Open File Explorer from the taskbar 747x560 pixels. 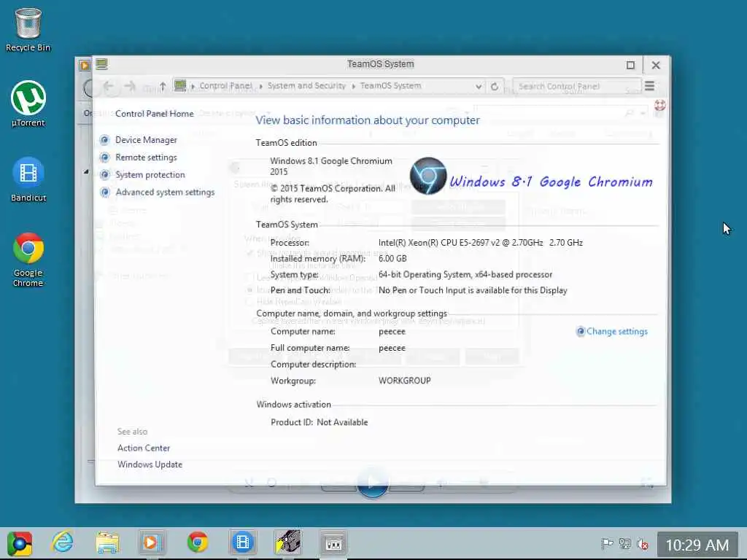pos(107,542)
